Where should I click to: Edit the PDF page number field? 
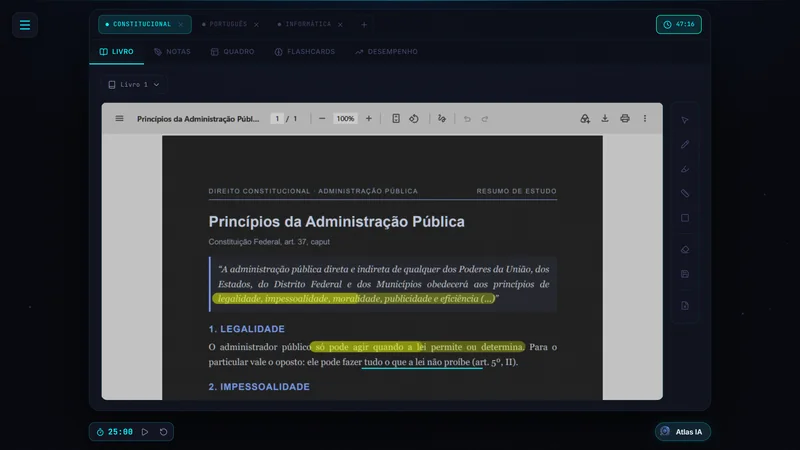pos(277,118)
